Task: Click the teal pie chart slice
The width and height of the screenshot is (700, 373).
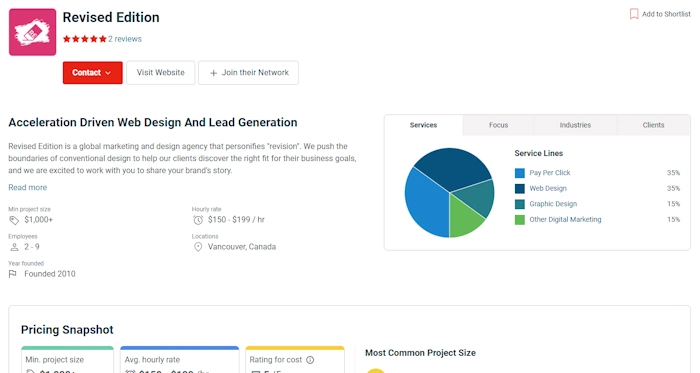Action: pyautogui.click(x=475, y=197)
